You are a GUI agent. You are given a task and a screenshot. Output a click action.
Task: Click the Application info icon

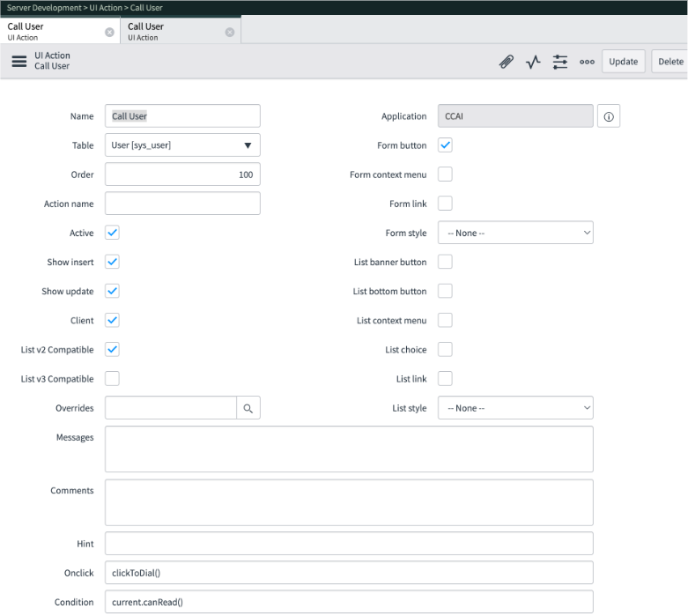tap(609, 116)
